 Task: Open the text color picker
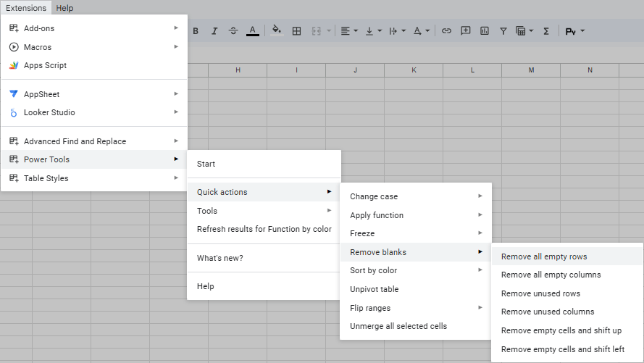253,31
